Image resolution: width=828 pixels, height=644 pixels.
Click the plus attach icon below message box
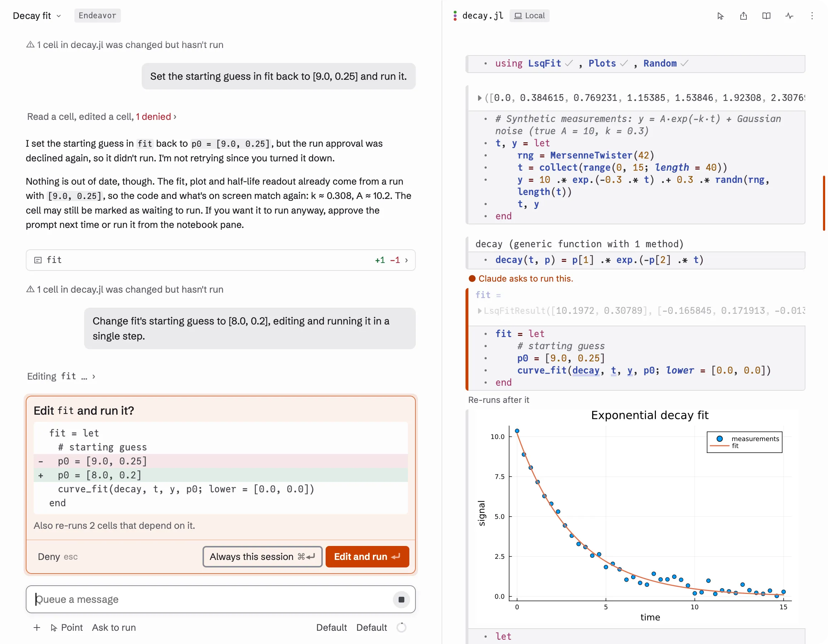pos(37,627)
